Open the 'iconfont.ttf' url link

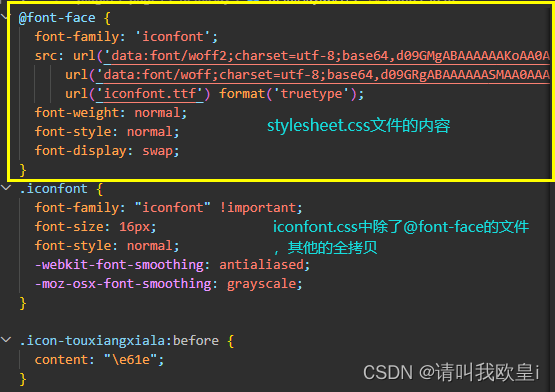click(x=149, y=94)
